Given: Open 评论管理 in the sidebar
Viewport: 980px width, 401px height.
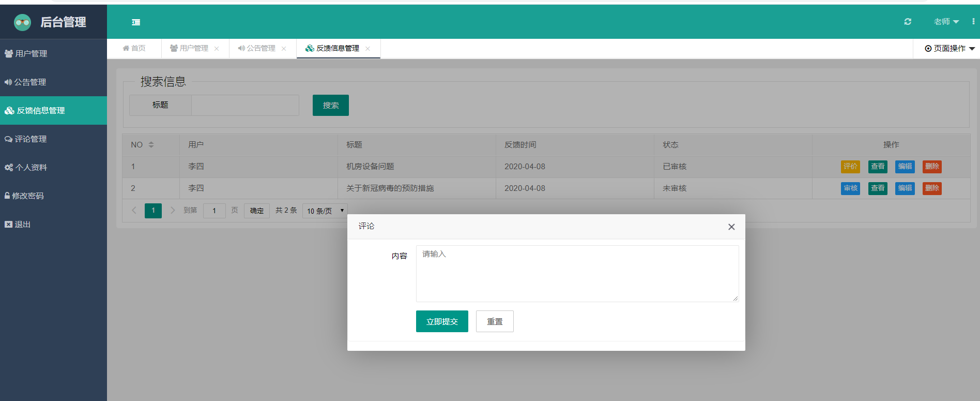Looking at the screenshot, I should (x=53, y=139).
